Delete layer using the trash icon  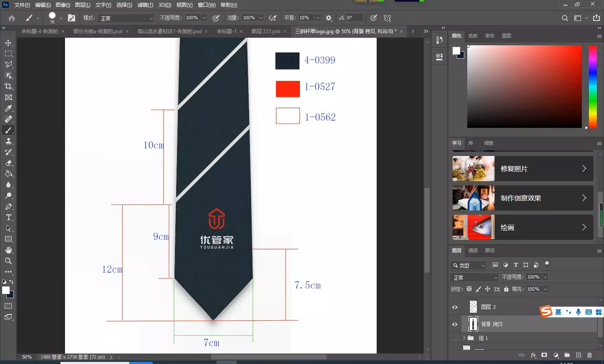click(x=590, y=355)
